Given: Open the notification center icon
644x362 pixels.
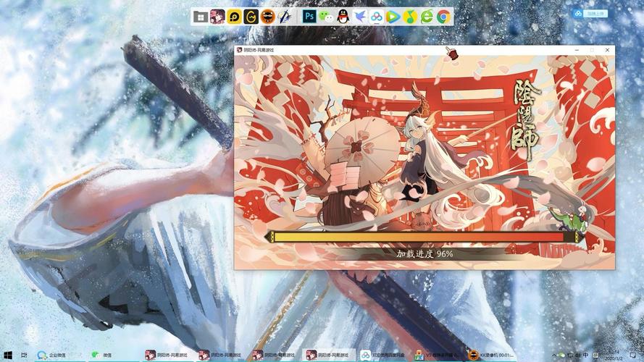Looking at the screenshot, I should coord(633,355).
